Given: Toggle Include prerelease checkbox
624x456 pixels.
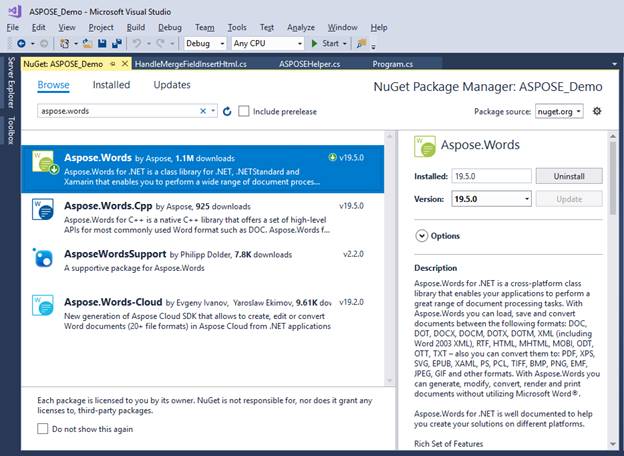Looking at the screenshot, I should 244,111.
